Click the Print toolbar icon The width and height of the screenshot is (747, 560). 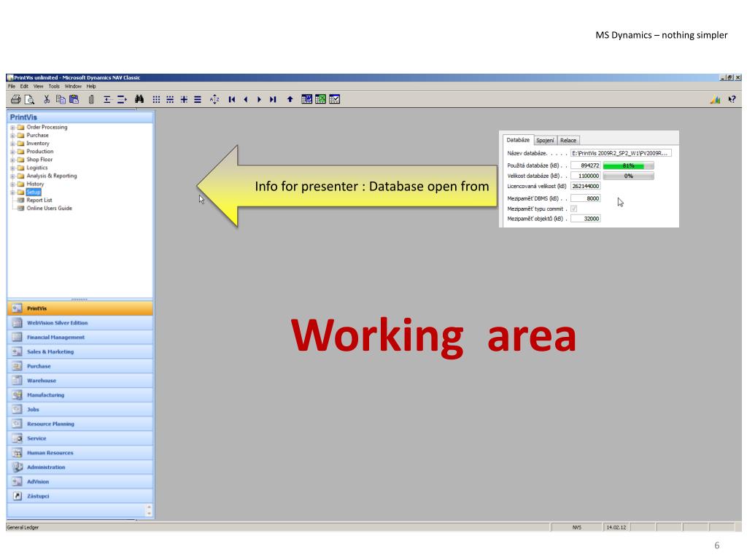pos(16,99)
